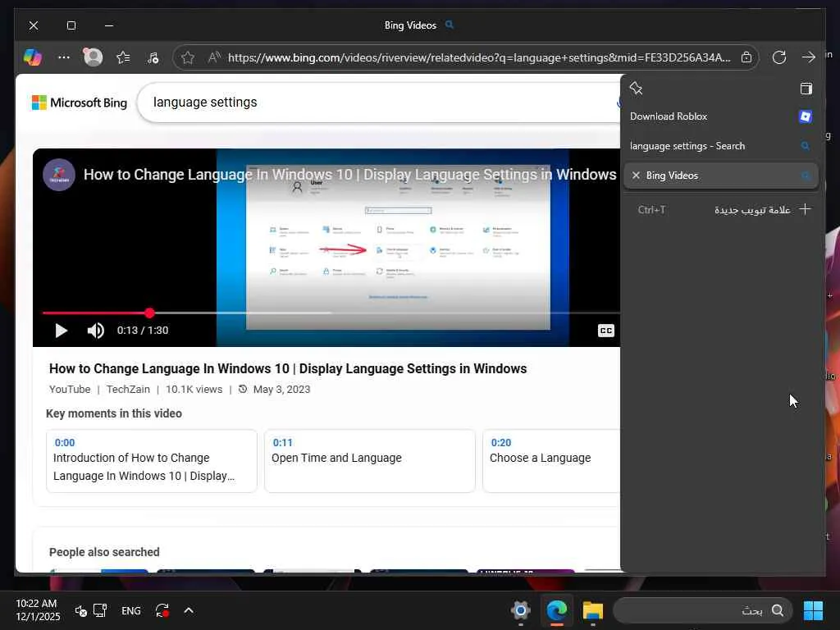Screen dimensions: 840x630
Task: Open the Windows Start button
Action: click(x=813, y=610)
